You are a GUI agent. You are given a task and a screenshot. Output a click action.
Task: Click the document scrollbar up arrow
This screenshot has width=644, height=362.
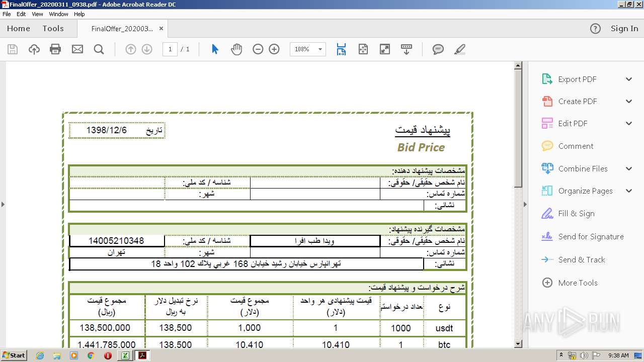pos(518,65)
